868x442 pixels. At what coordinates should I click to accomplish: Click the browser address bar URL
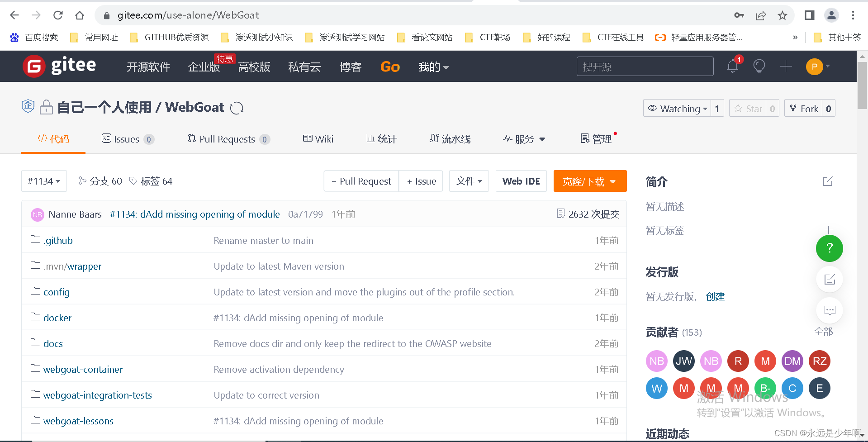click(x=188, y=15)
